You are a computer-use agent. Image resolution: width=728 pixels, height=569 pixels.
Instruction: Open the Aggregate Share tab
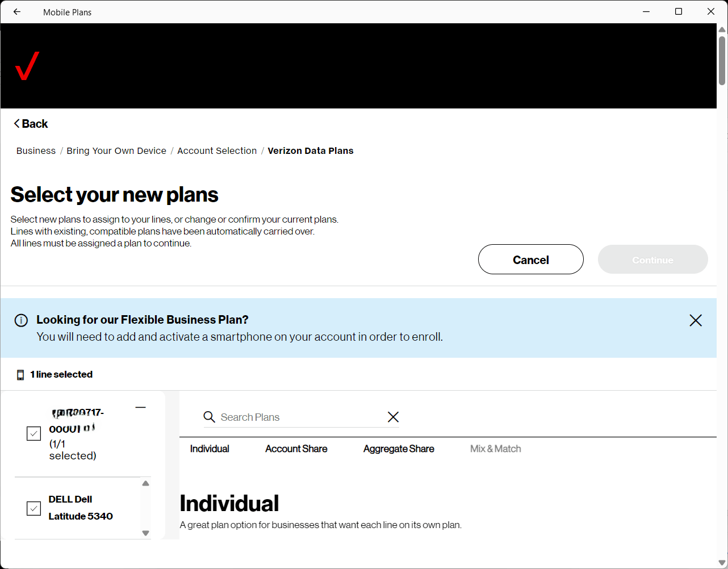(x=399, y=449)
